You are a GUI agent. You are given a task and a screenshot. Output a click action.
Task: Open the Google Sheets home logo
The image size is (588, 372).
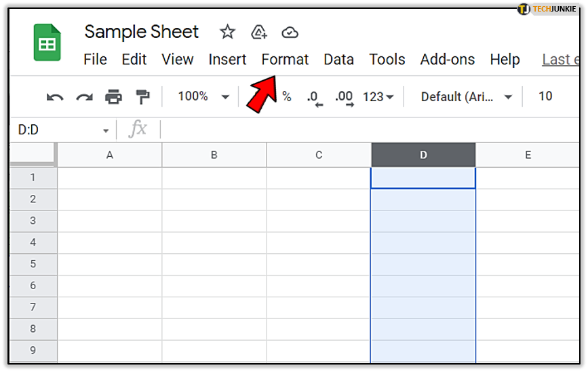point(47,42)
